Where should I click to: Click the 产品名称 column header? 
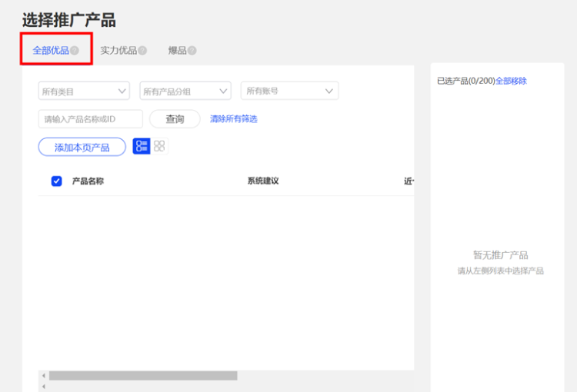point(88,181)
